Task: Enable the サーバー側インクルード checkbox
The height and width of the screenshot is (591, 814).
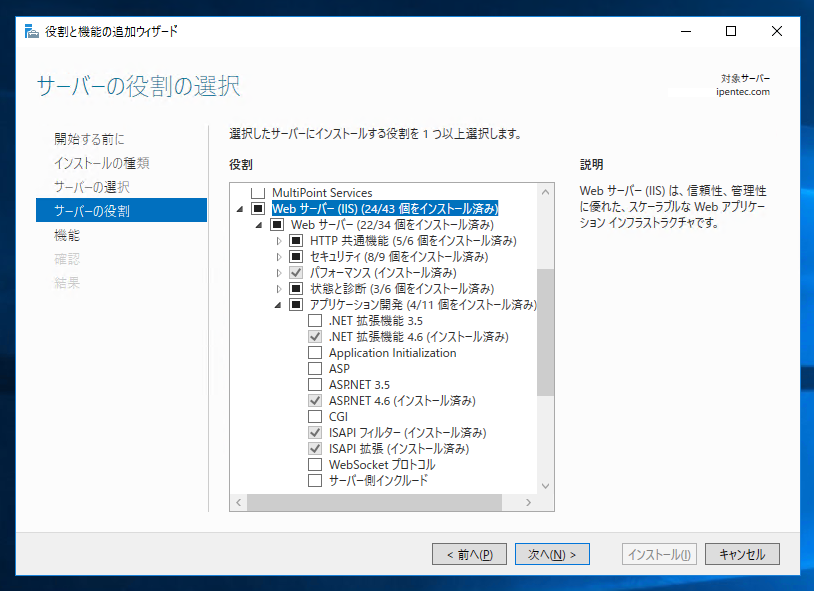Action: (315, 480)
